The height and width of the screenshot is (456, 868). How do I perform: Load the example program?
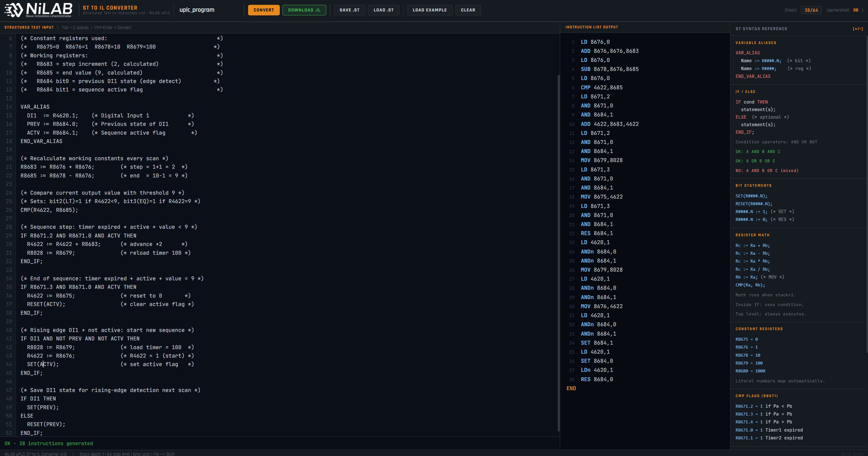coord(429,10)
